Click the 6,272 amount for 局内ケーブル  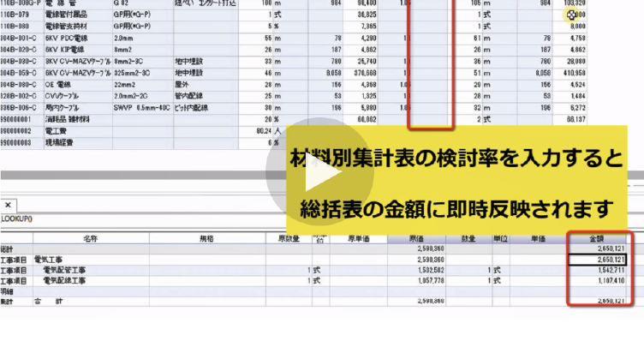(569, 108)
